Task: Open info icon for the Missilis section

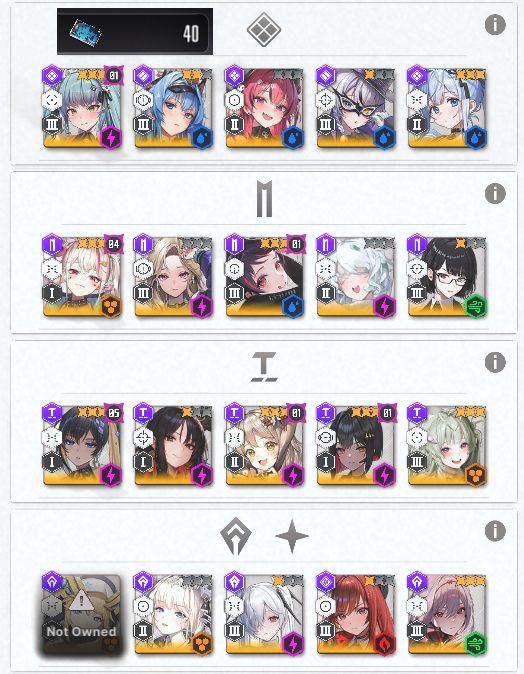Action: point(495,193)
